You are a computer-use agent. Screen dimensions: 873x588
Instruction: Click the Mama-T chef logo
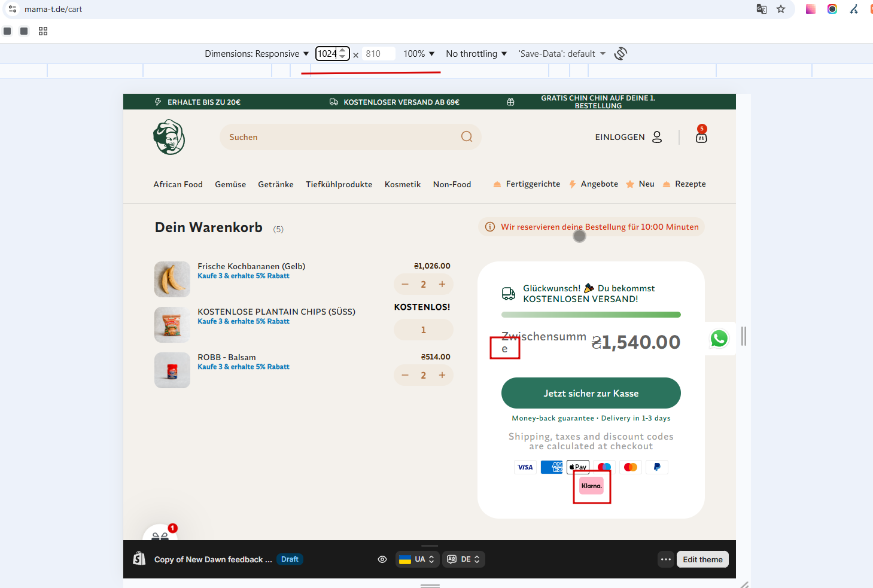(x=169, y=137)
